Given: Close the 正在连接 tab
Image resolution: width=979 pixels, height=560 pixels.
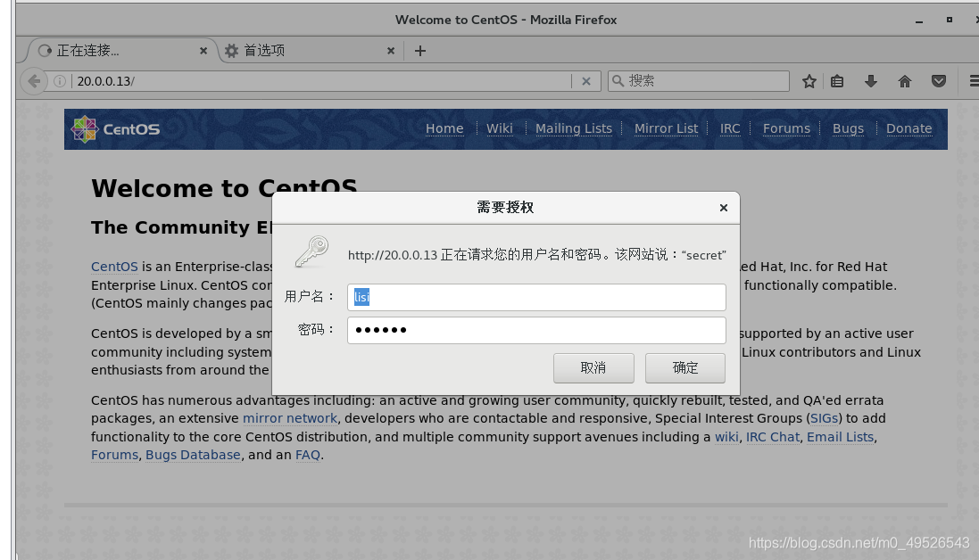Looking at the screenshot, I should (203, 51).
